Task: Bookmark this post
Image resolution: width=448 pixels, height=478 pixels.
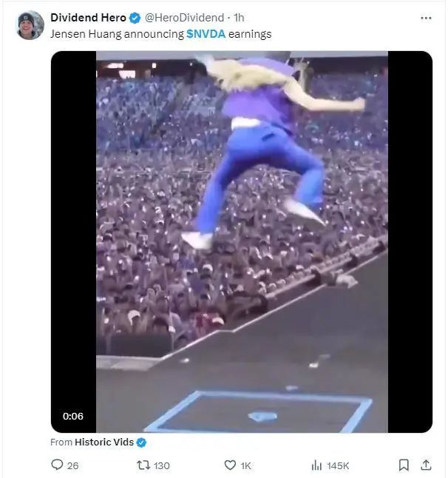Action: coord(404,465)
